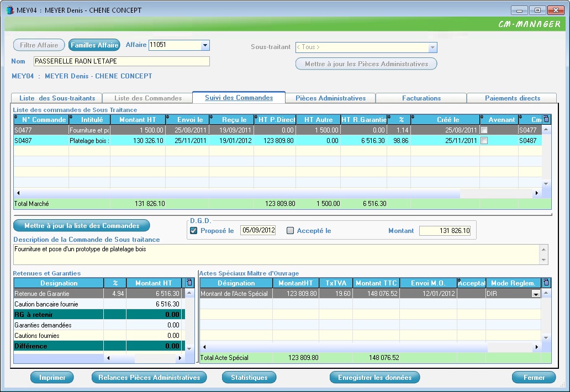Click the Fermer button
The width and height of the screenshot is (570, 392).
point(534,378)
